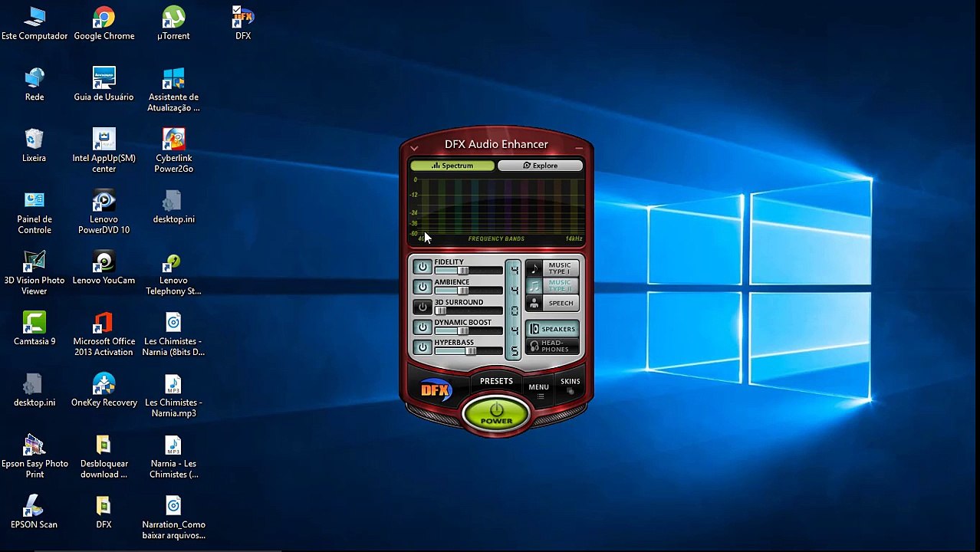
Task: Click the Ambience slider
Action: (469, 291)
